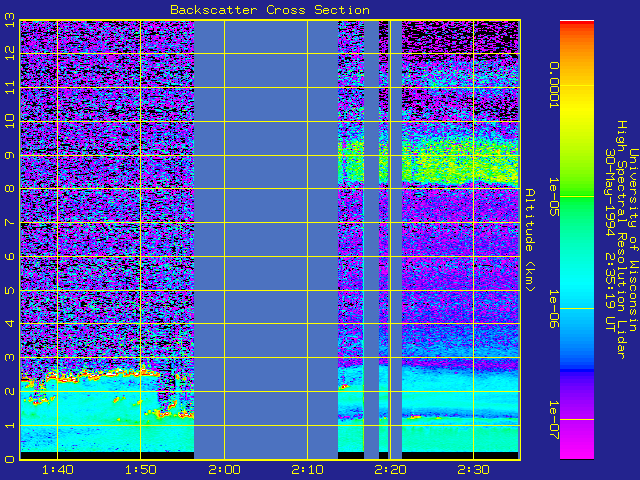Click the University of Wisconsin text
Viewport: 640px width, 480px height.
click(633, 240)
